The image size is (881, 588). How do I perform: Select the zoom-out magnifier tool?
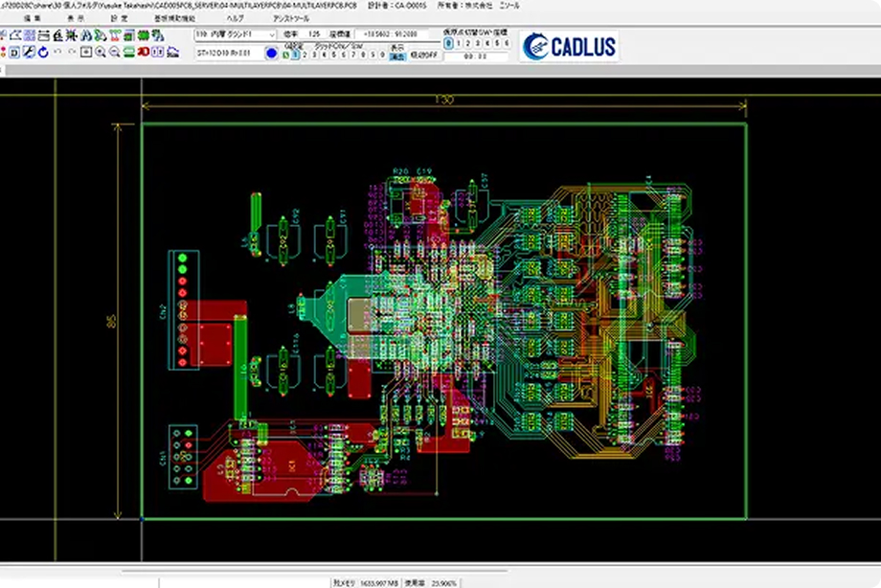click(116, 54)
